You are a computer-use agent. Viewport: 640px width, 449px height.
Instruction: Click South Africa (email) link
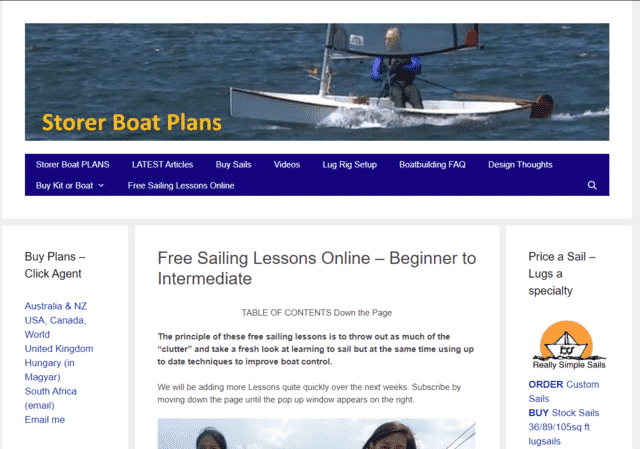(x=51, y=398)
